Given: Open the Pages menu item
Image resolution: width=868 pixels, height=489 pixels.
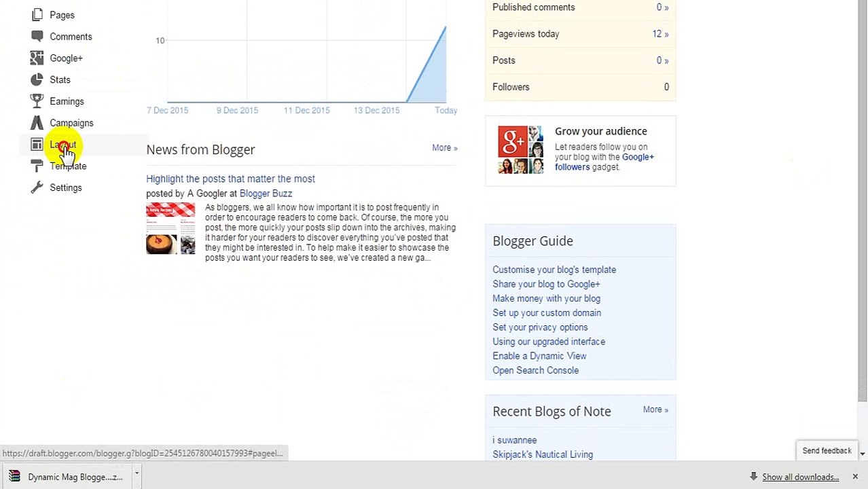Looking at the screenshot, I should coord(62,15).
